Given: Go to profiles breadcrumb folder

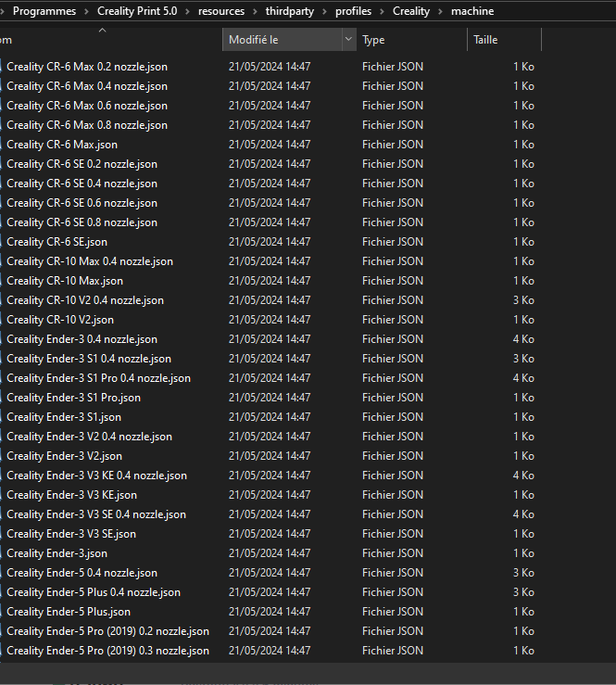Looking at the screenshot, I should pos(353,11).
